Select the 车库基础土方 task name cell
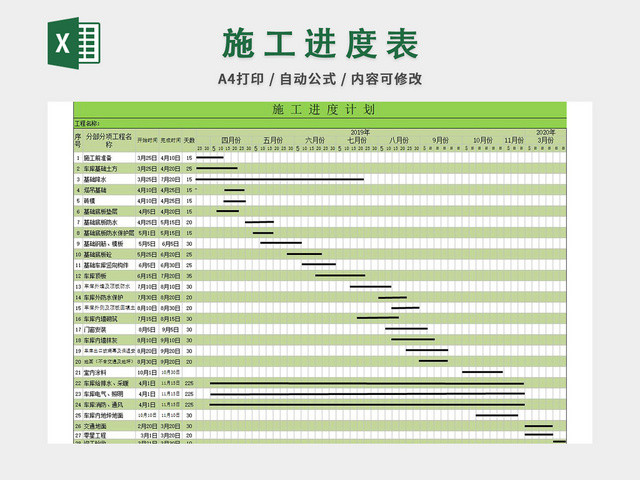 tap(109, 168)
